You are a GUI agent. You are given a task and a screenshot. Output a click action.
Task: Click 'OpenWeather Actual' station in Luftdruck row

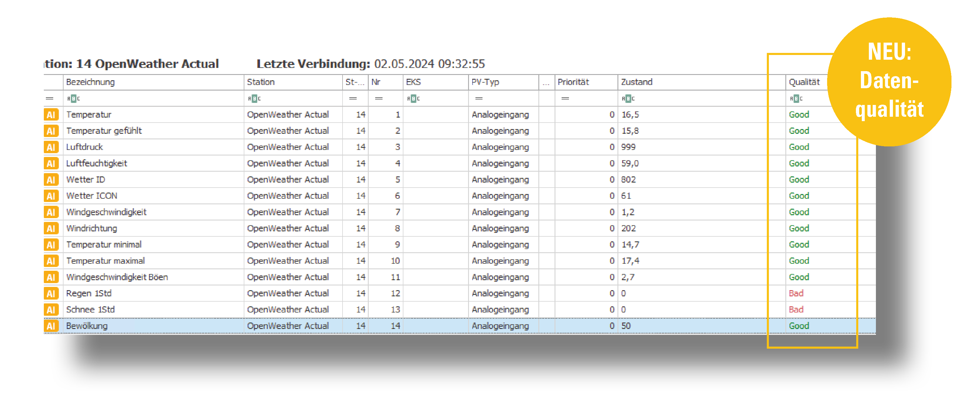(x=288, y=147)
